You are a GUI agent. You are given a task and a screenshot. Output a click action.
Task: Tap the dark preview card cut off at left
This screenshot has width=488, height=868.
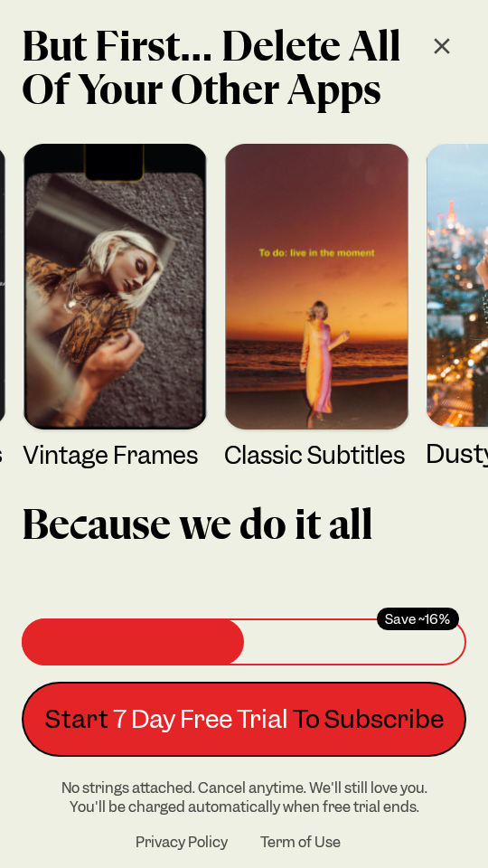click(x=2, y=285)
